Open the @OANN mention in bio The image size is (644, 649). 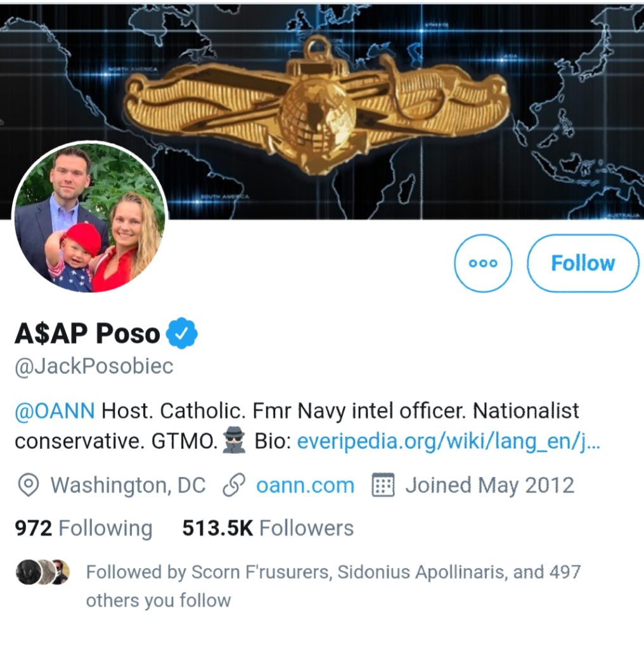(x=55, y=411)
